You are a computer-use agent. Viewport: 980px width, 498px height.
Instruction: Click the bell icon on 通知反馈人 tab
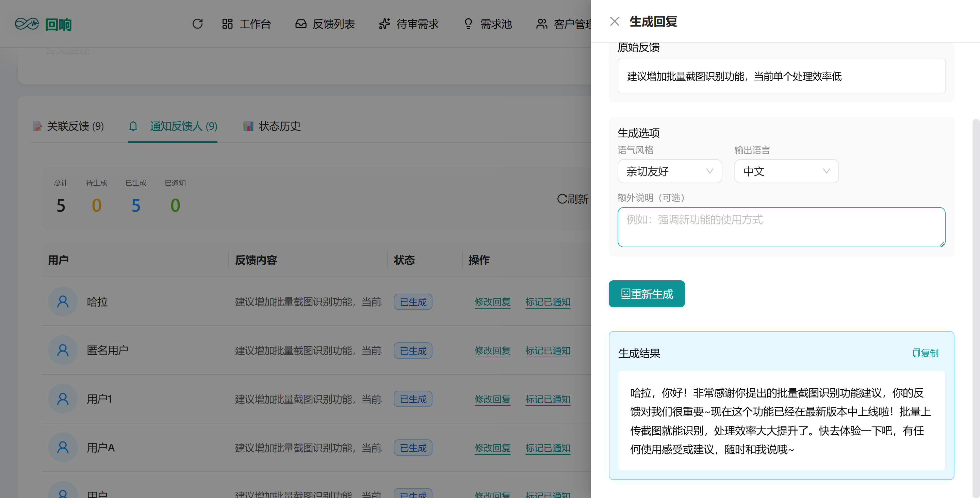(133, 126)
